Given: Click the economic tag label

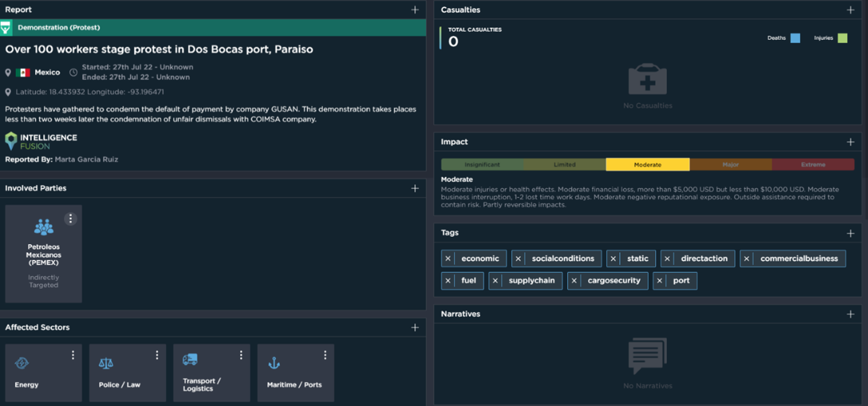Looking at the screenshot, I should click(480, 259).
